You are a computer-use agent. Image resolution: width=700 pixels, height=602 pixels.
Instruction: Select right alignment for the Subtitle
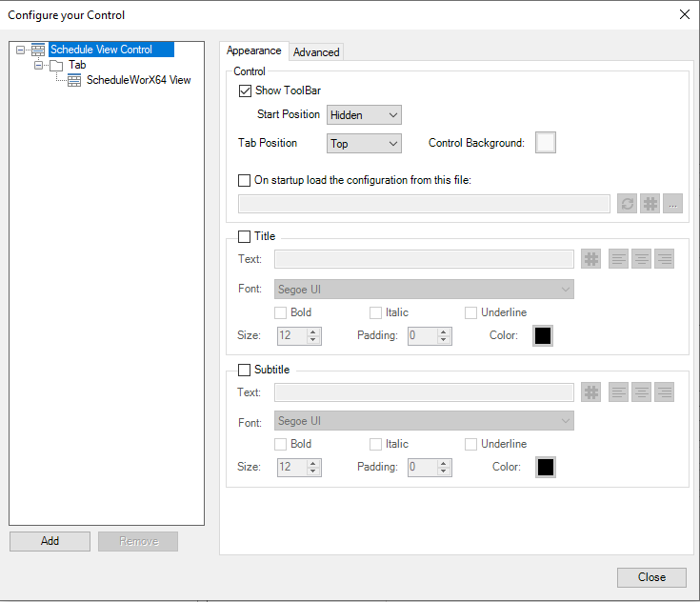click(x=664, y=391)
